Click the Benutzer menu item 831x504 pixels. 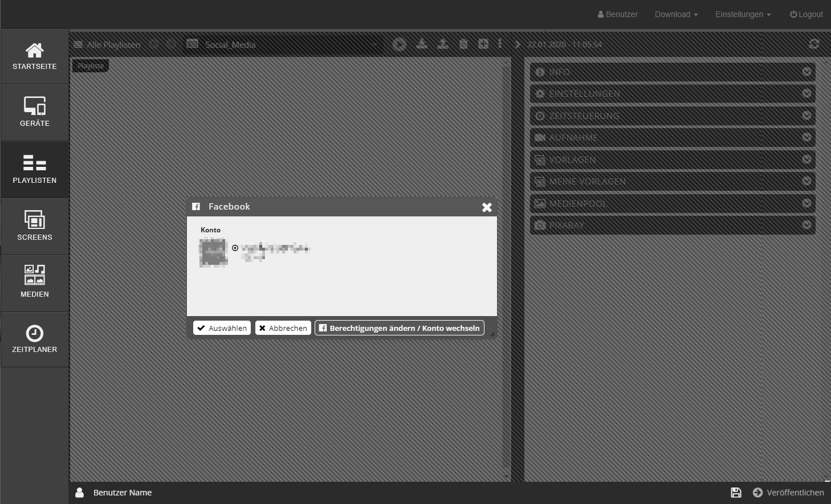[618, 14]
